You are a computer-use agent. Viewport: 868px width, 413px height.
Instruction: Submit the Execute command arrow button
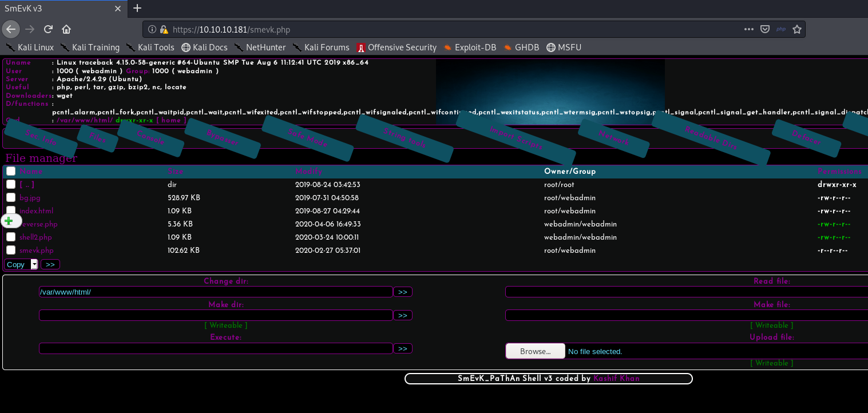[x=402, y=348]
